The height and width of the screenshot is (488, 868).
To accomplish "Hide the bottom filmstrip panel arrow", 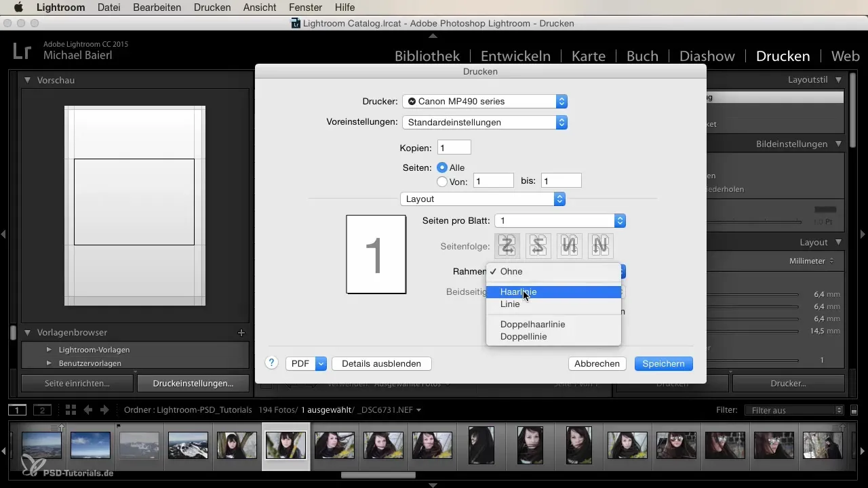I will pyautogui.click(x=434, y=485).
